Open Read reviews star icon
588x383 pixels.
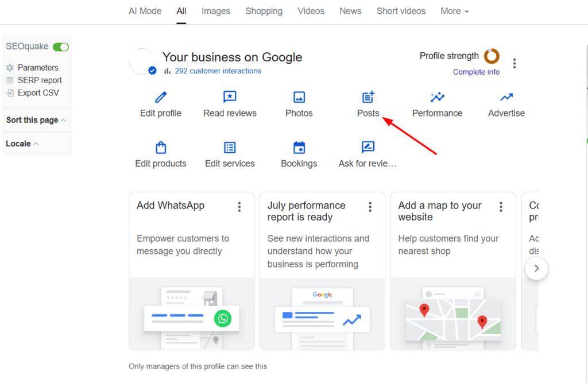click(x=230, y=97)
